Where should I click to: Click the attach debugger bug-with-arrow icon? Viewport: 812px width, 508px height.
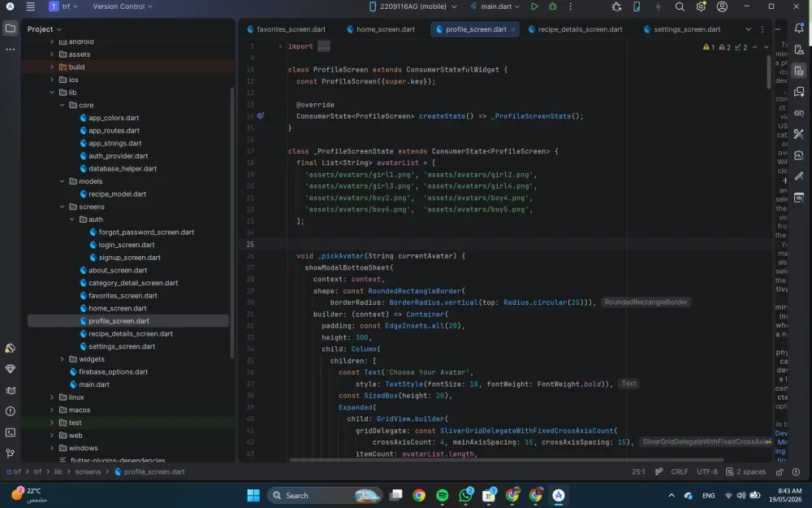(616, 7)
